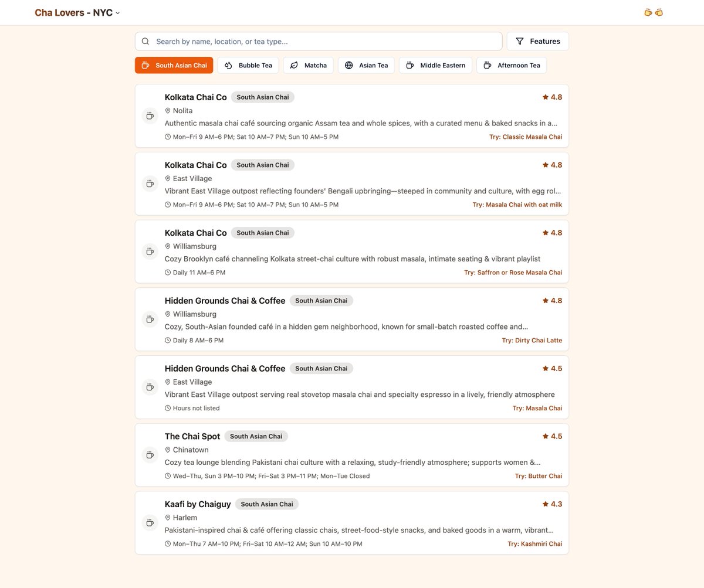704x588 pixels.
Task: Open the Features filter button
Action: coord(537,41)
